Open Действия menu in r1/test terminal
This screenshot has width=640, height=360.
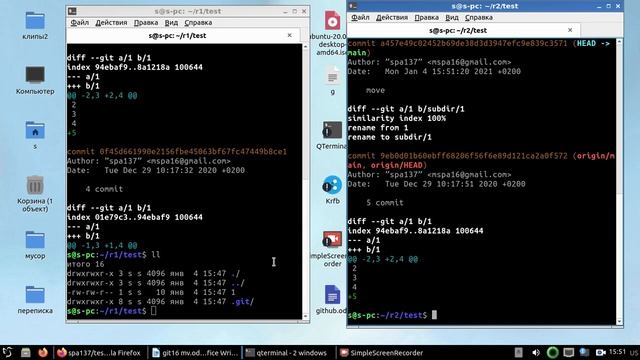111,22
